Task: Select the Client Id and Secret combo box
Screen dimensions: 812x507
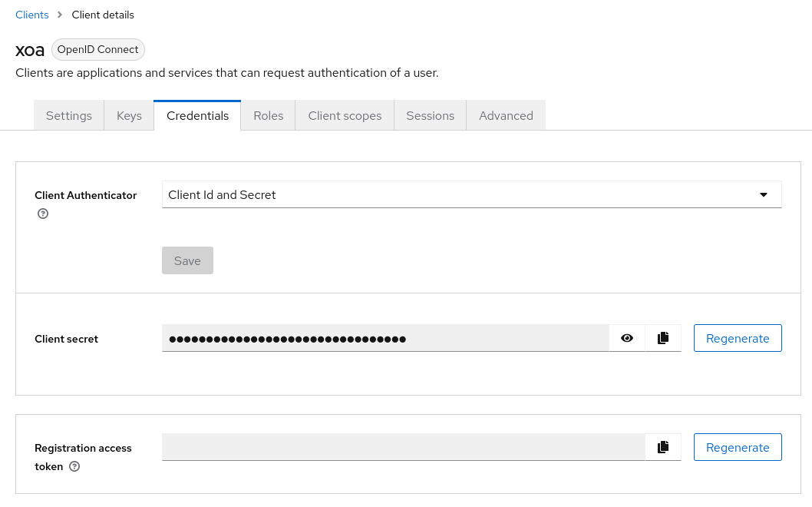Action: coord(472,194)
